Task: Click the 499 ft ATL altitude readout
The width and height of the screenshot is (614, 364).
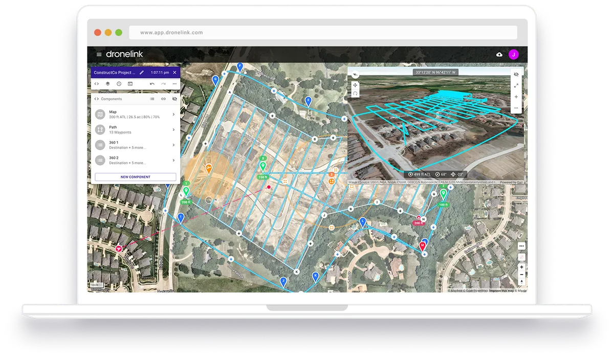Action: click(x=420, y=174)
